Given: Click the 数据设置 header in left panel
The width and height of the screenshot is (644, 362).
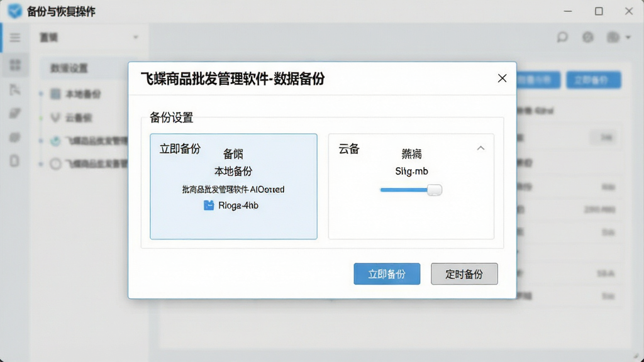Looking at the screenshot, I should click(x=69, y=68).
